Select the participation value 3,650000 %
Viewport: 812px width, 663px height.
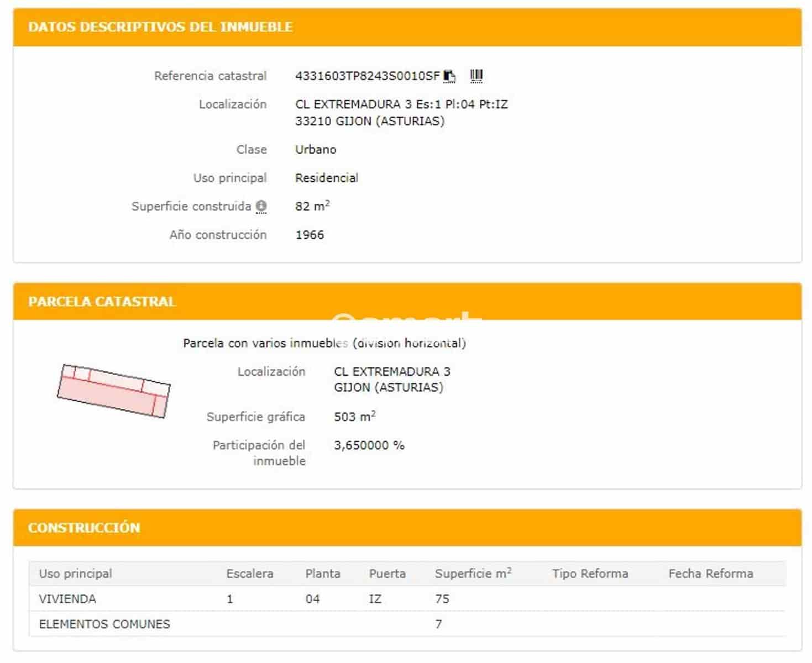(x=369, y=445)
